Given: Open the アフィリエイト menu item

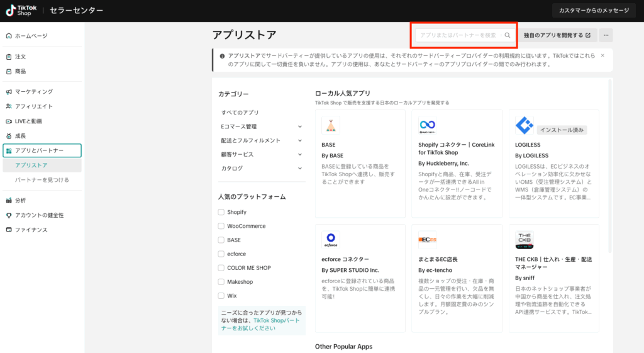Looking at the screenshot, I should 42,106.
